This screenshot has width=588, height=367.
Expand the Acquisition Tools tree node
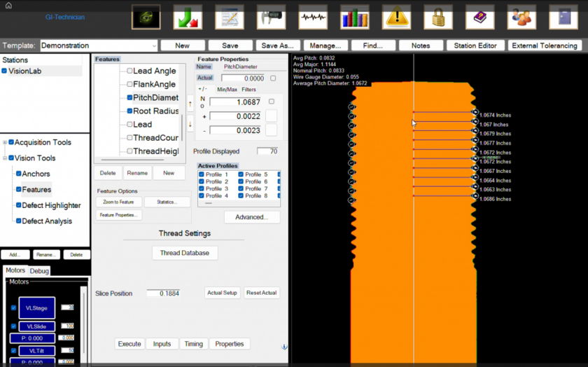(x=5, y=142)
